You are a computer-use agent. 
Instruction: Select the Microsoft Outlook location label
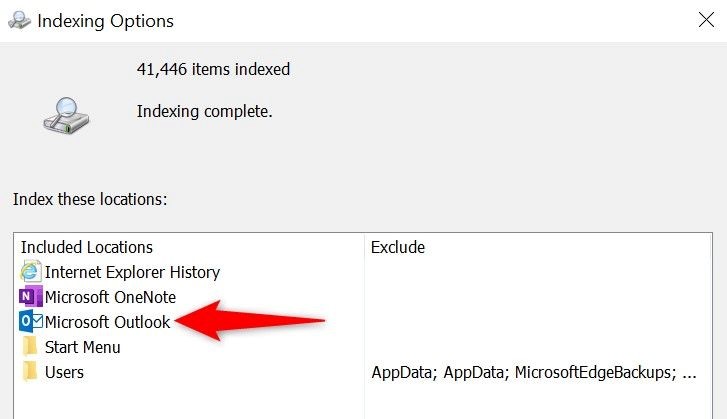click(x=108, y=322)
